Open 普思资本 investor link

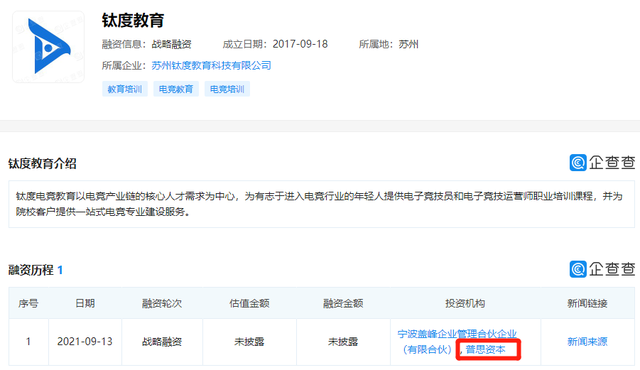coord(485,350)
